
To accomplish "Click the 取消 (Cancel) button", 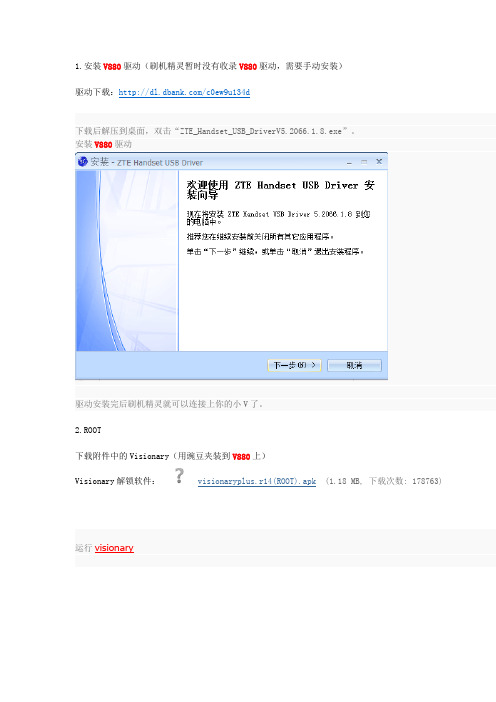I will click(355, 365).
